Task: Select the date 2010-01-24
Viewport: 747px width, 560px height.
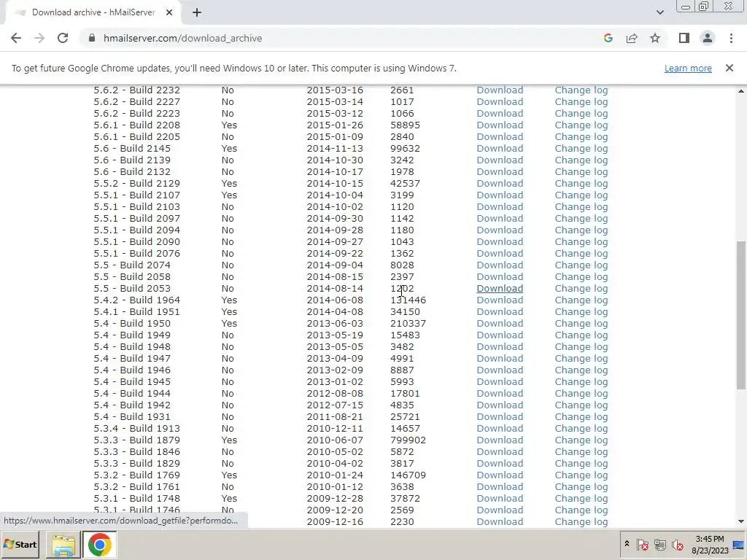Action: pos(335,475)
